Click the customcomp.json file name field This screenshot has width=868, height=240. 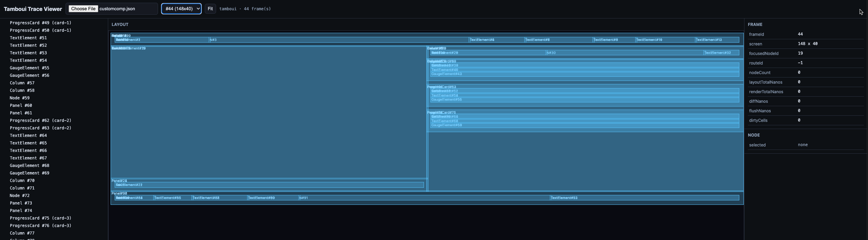click(x=127, y=9)
